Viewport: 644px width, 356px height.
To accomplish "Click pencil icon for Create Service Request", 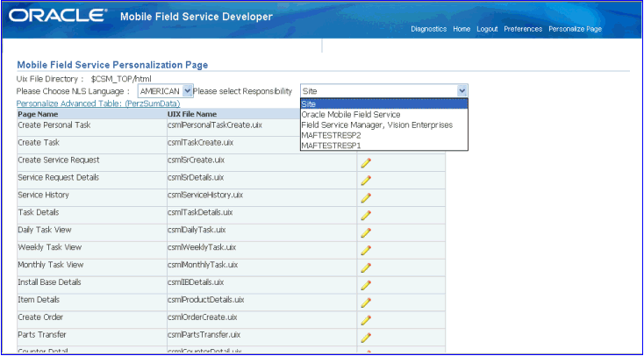I will click(x=366, y=163).
